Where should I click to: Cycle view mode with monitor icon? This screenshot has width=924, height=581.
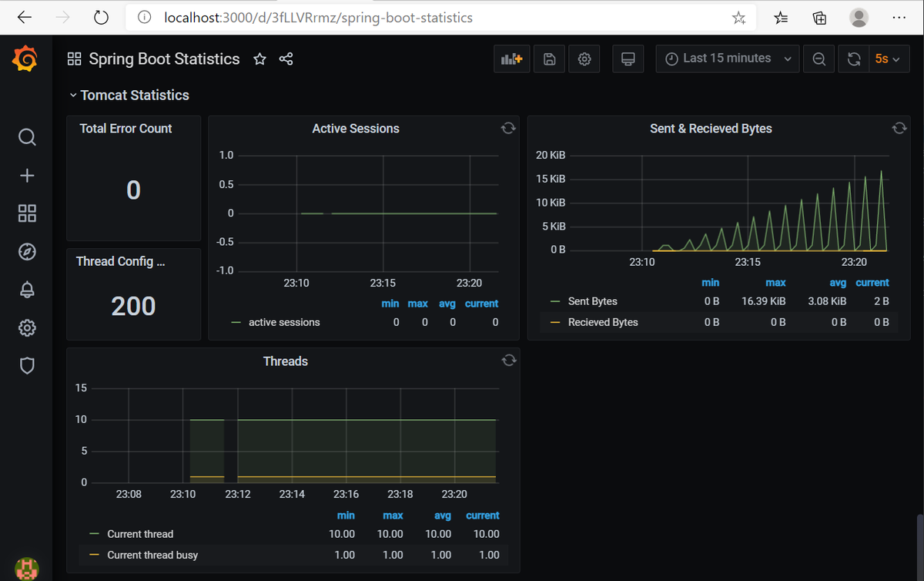628,59
